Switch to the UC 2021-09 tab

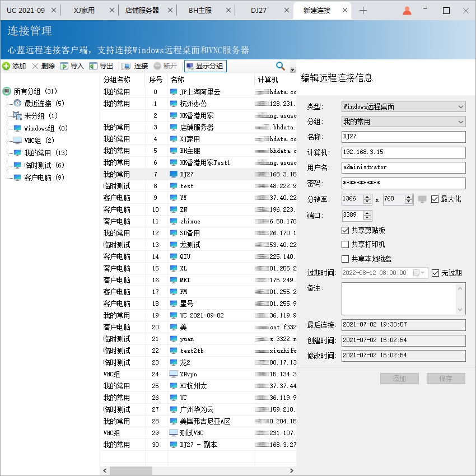[x=26, y=10]
